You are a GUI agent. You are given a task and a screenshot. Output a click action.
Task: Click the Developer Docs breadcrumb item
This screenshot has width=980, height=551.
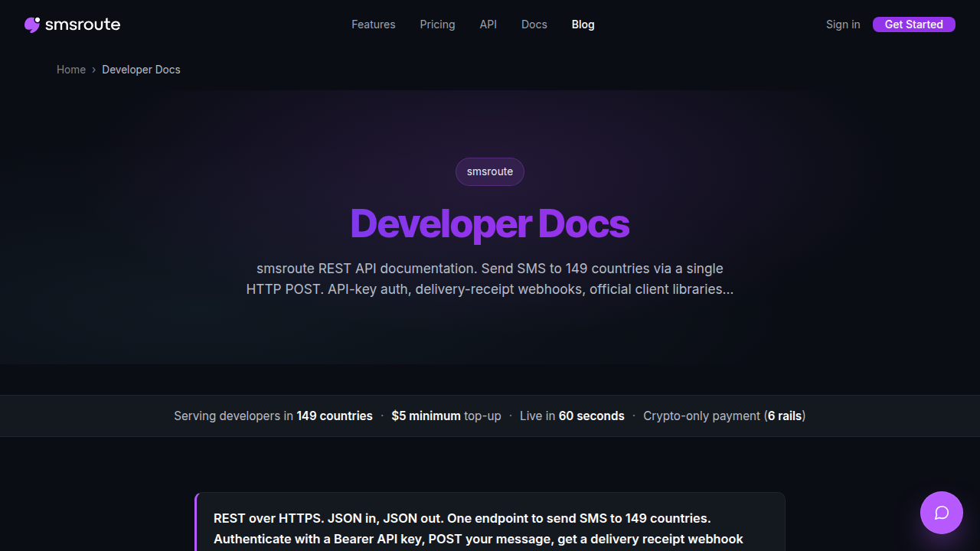[x=141, y=70]
